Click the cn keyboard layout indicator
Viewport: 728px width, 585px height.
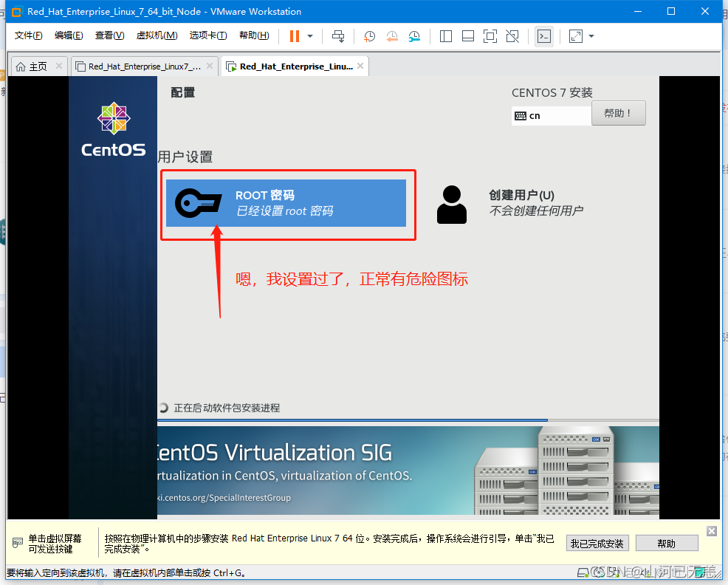click(552, 116)
